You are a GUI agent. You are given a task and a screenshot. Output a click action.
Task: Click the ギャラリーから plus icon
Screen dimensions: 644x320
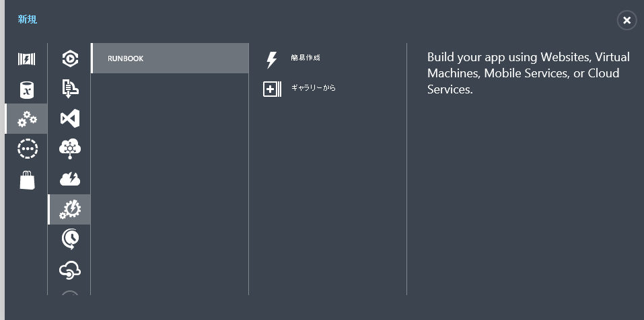point(272,89)
